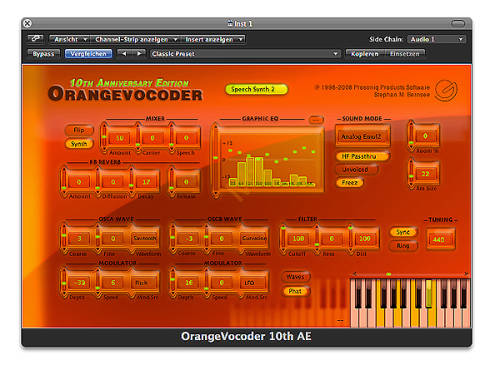Screen dimensions: 500x365
Task: Click the FB Reverb Amount slider
Action: (x=64, y=182)
